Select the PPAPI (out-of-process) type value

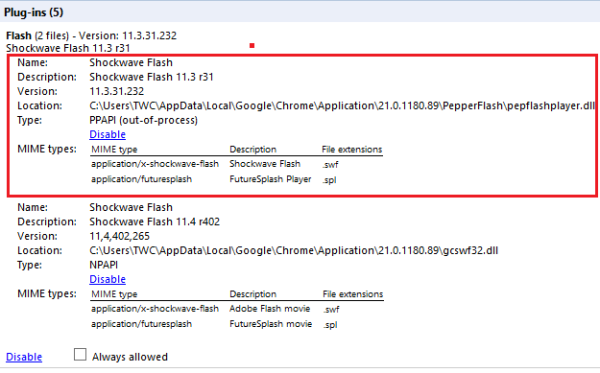pyautogui.click(x=143, y=120)
